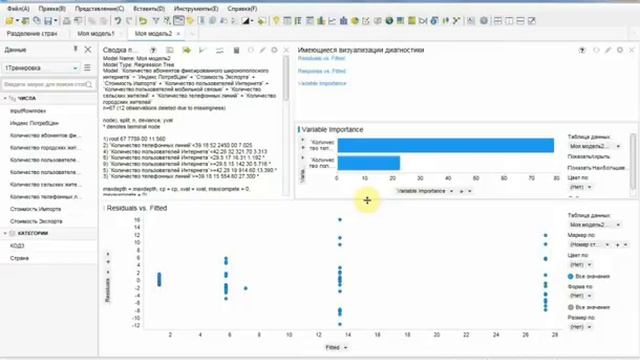Select Страна column in categories
Image resolution: width=640 pixels, height=360 pixels.
tap(19, 258)
